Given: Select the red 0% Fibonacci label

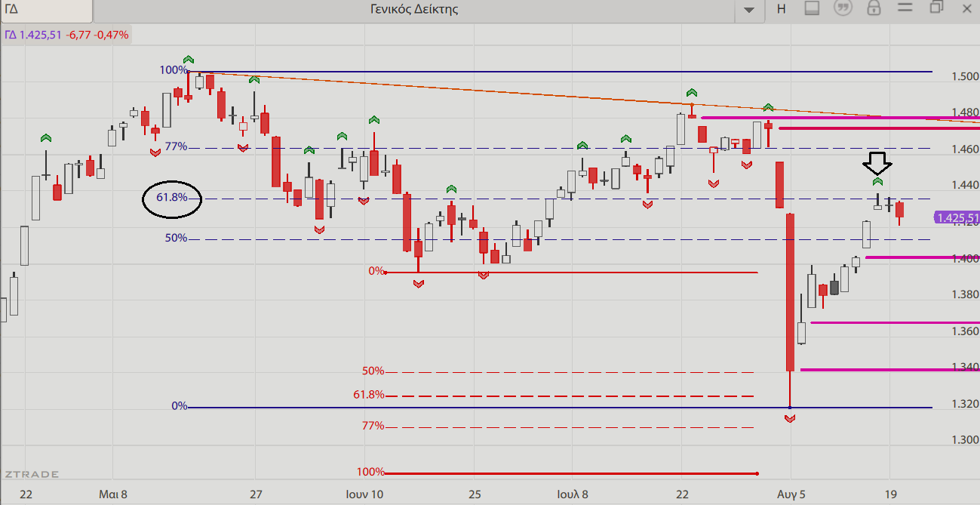Looking at the screenshot, I should pyautogui.click(x=376, y=271).
